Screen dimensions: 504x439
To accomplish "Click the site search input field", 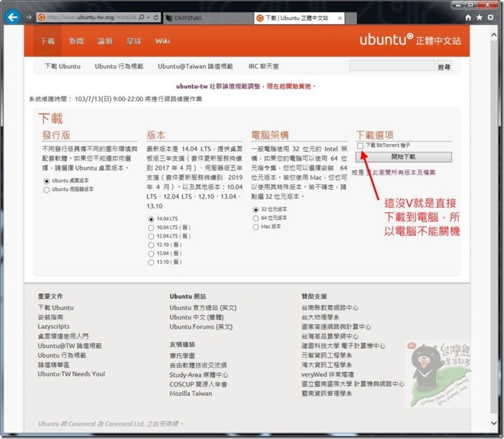I will tap(392, 66).
